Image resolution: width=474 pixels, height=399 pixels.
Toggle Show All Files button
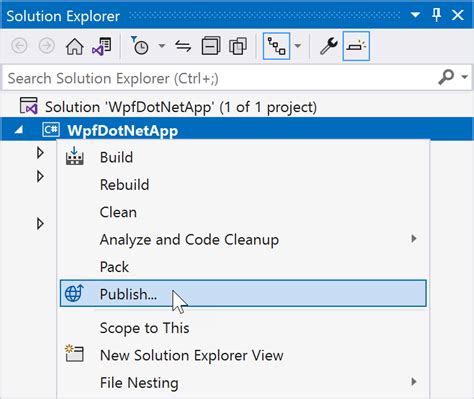(238, 46)
